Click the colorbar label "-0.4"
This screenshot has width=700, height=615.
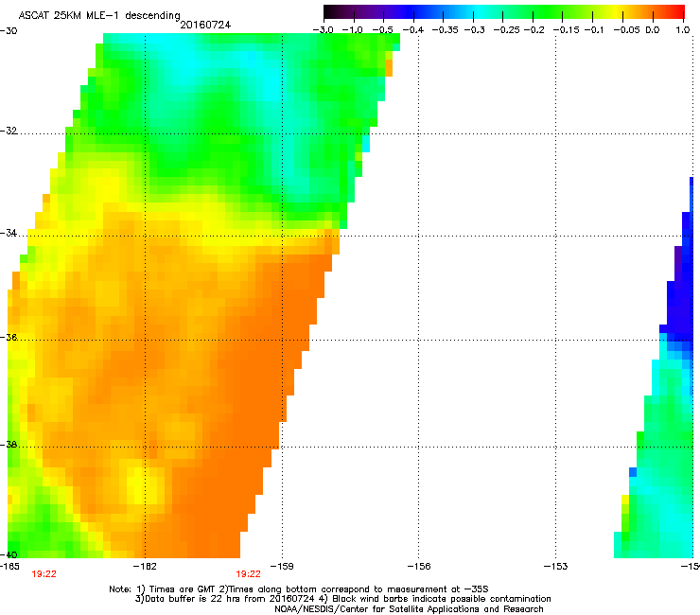(x=413, y=30)
